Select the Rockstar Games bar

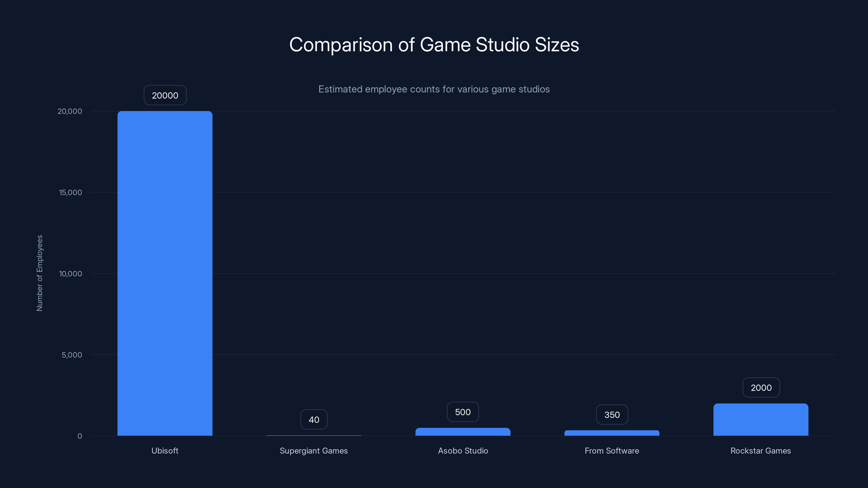point(761,419)
